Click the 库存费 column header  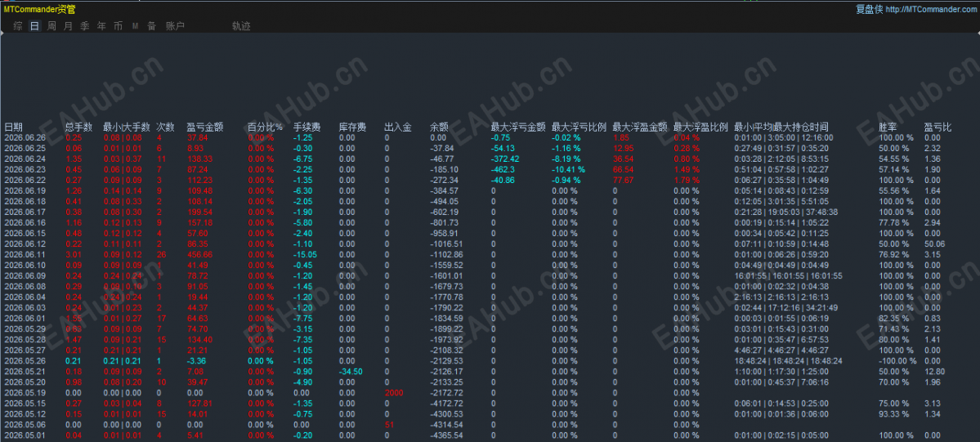[352, 127]
